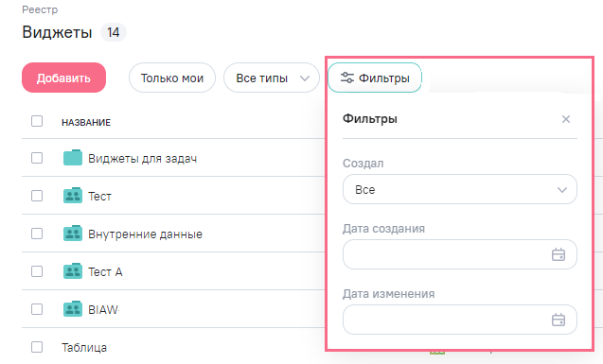603x364 pixels.
Task: Expand the Все типы dropdown
Action: pos(272,78)
